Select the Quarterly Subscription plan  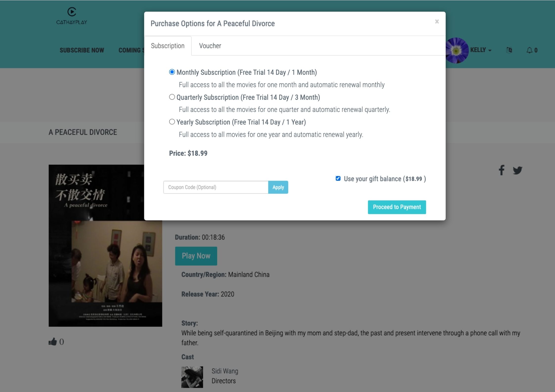point(172,97)
